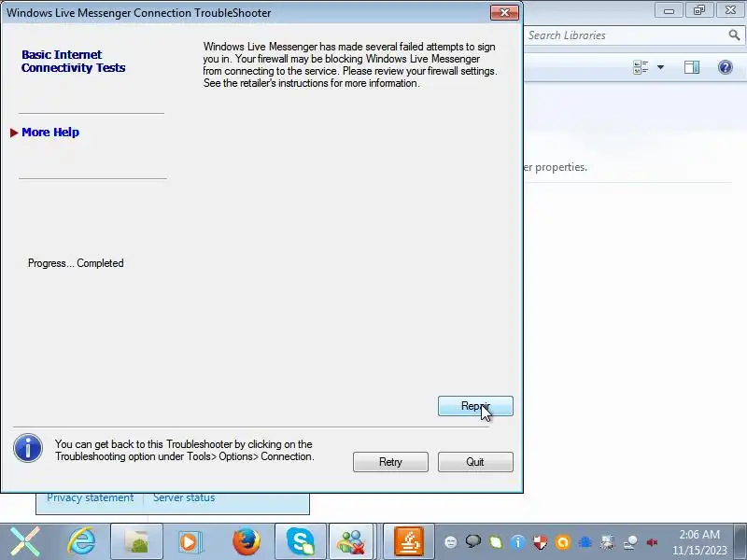
Task: Open the orange Java taskbar icon
Action: (409, 542)
